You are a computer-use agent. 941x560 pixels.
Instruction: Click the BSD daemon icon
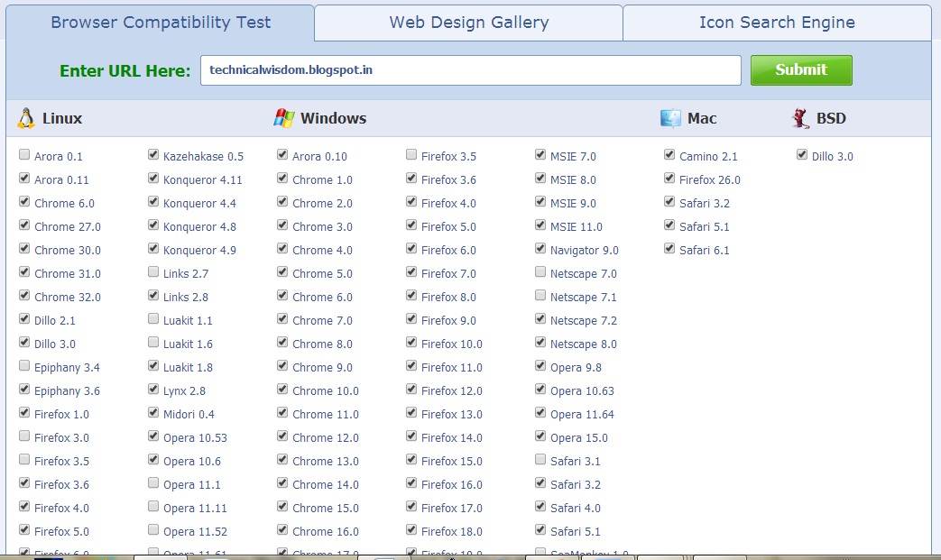pyautogui.click(x=800, y=118)
